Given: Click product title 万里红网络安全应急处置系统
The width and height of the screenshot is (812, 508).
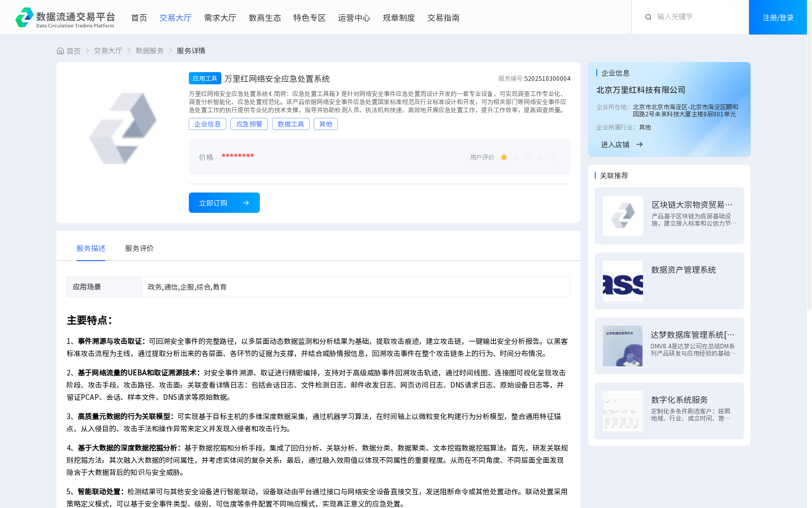Looking at the screenshot, I should (277, 79).
